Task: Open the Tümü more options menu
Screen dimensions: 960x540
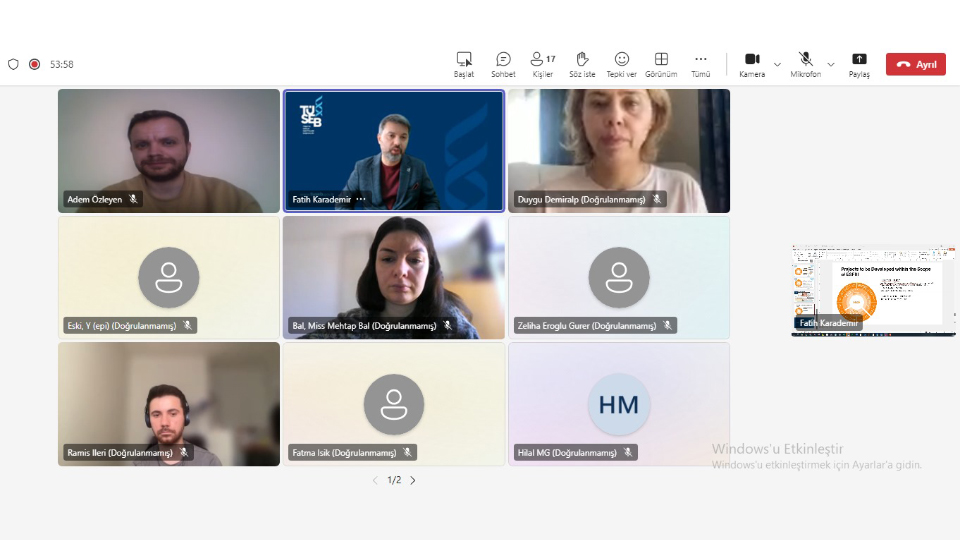Action: [x=701, y=64]
